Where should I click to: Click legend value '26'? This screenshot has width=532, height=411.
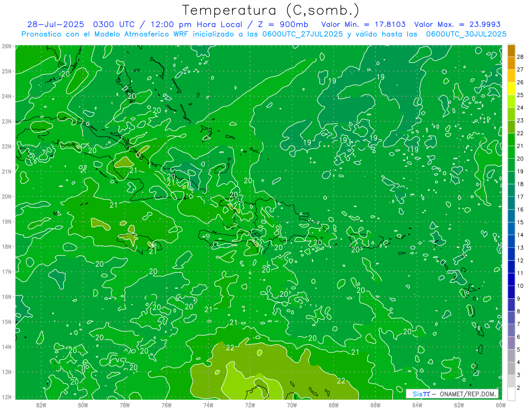tap(520, 82)
